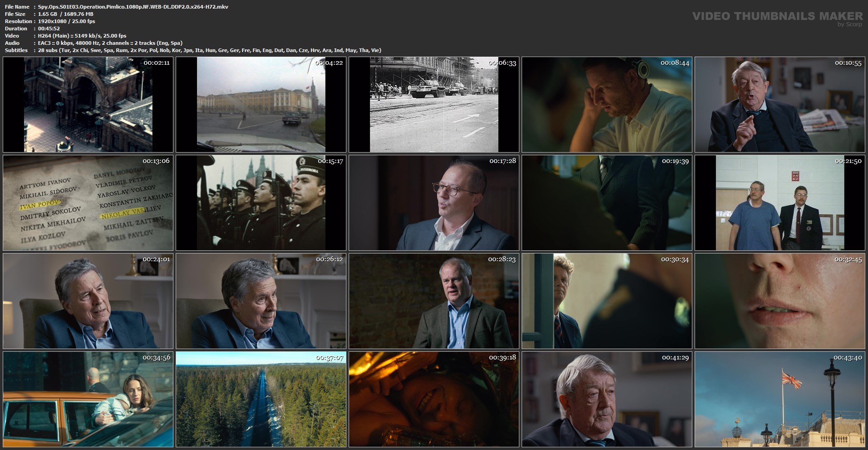Open the soldiers parade frame at 00:15:17

[x=261, y=203]
